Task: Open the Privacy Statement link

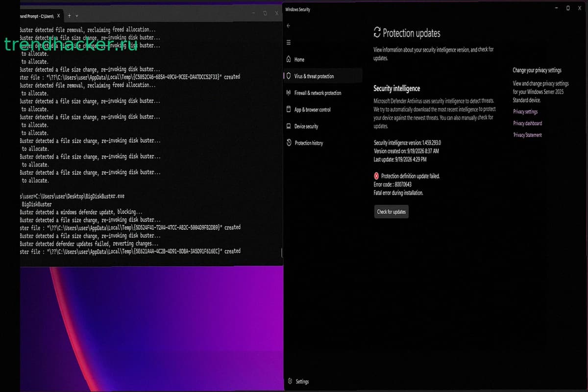Action: [527, 135]
